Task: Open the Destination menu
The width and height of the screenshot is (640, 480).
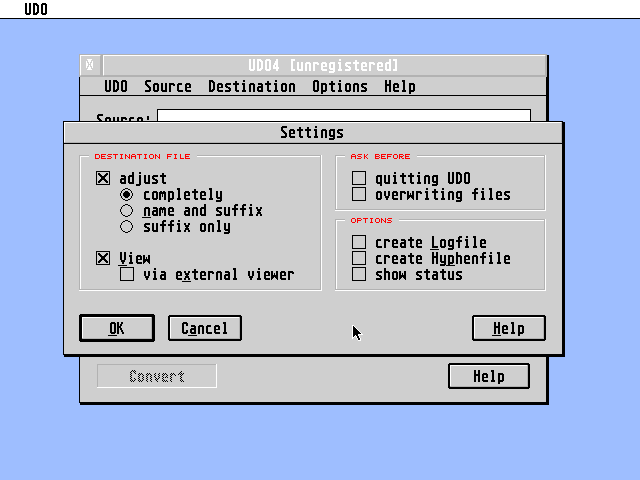Action: [252, 87]
